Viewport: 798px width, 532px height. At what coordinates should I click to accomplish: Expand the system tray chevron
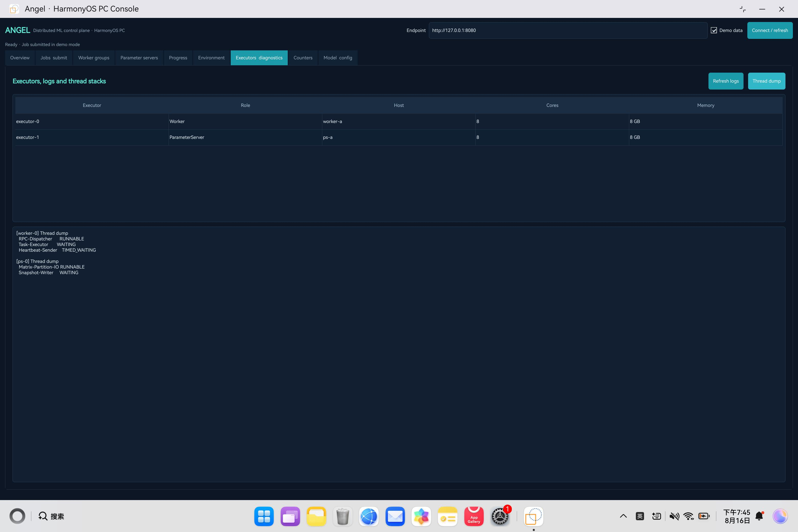(x=623, y=516)
